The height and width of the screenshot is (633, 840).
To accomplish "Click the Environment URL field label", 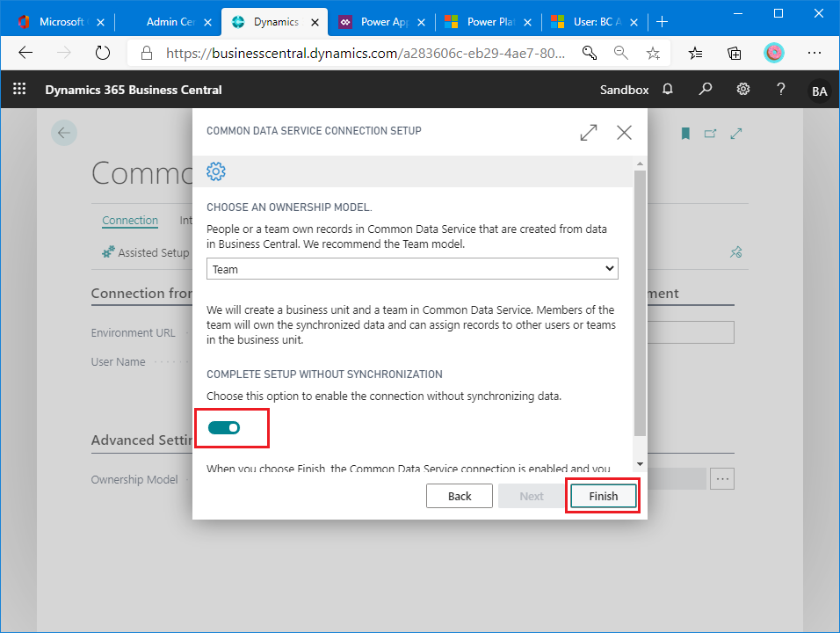I will click(x=133, y=333).
